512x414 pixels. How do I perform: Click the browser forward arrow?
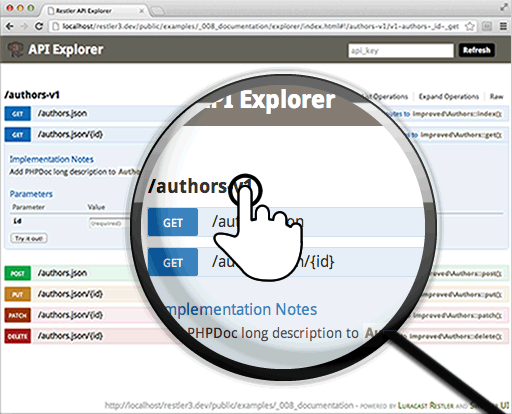[x=24, y=26]
